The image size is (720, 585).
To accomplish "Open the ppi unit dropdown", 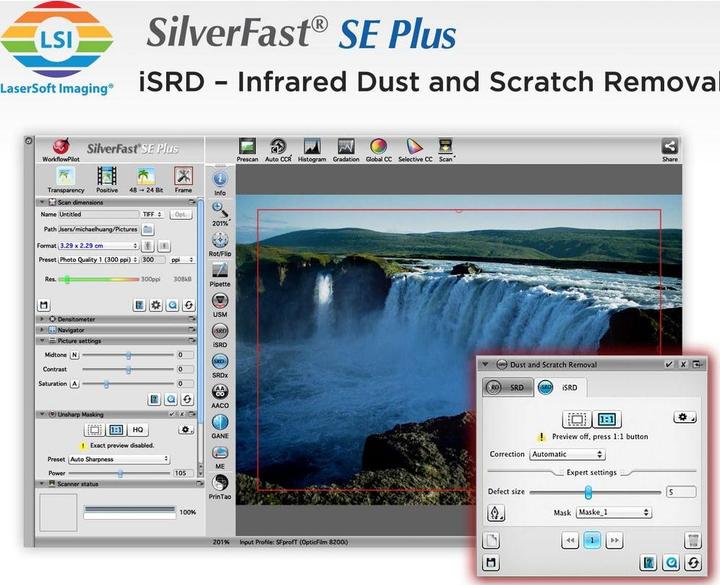I will (181, 260).
